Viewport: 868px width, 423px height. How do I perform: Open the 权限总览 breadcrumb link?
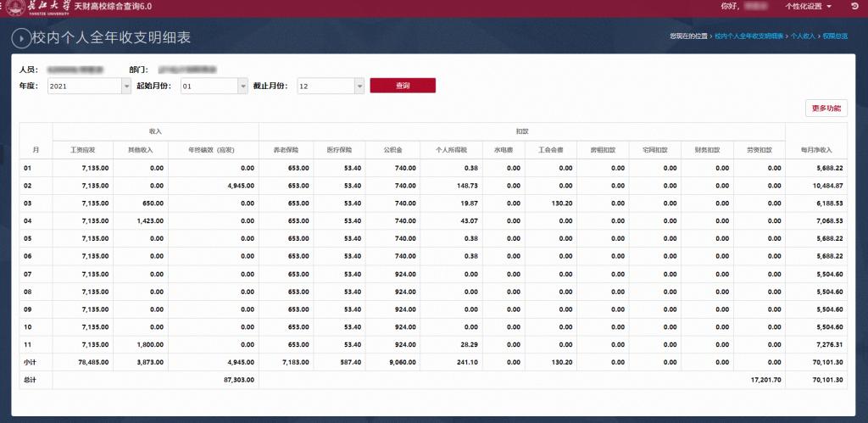[x=835, y=36]
